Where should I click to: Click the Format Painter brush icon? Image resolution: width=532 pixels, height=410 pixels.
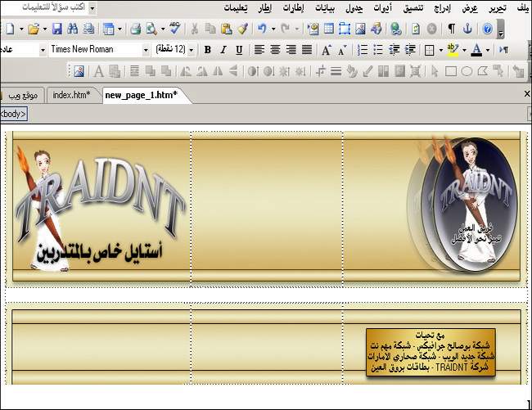(x=242, y=29)
